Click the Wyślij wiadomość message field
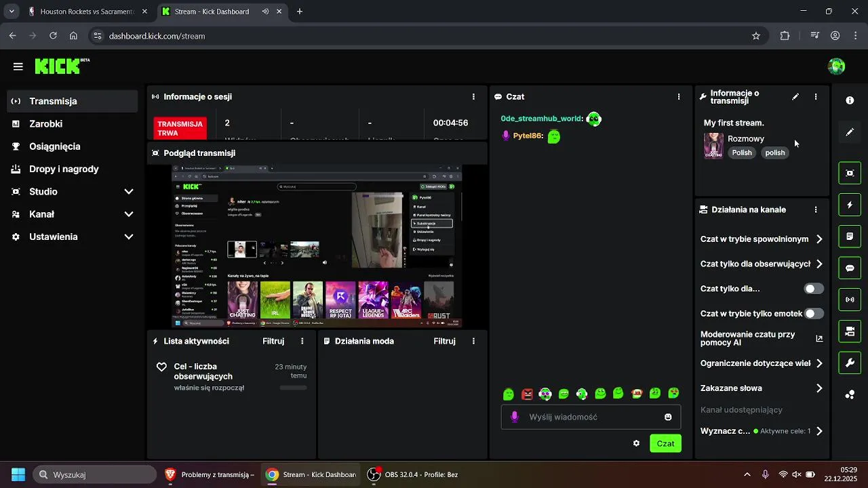This screenshot has height=488, width=868. (x=591, y=417)
